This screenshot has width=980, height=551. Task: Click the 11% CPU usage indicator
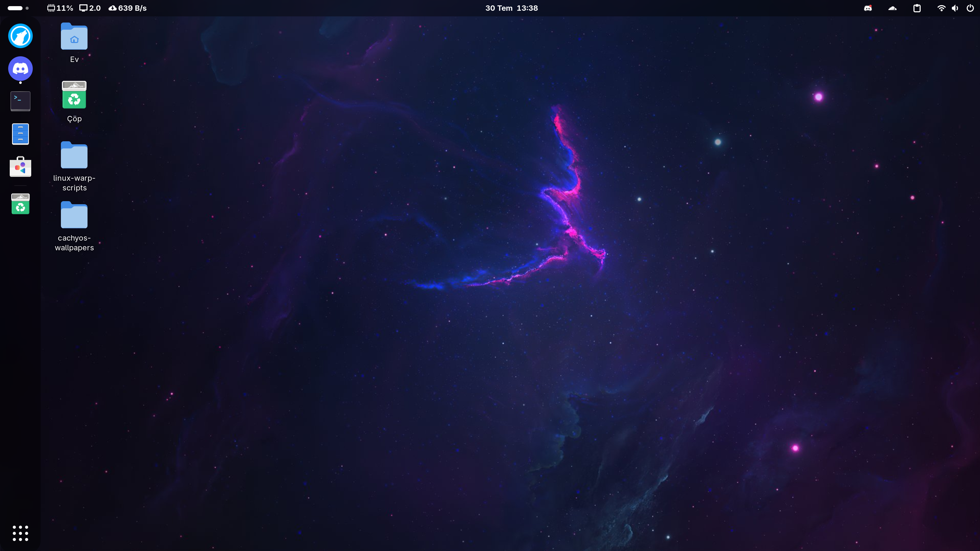pos(60,8)
